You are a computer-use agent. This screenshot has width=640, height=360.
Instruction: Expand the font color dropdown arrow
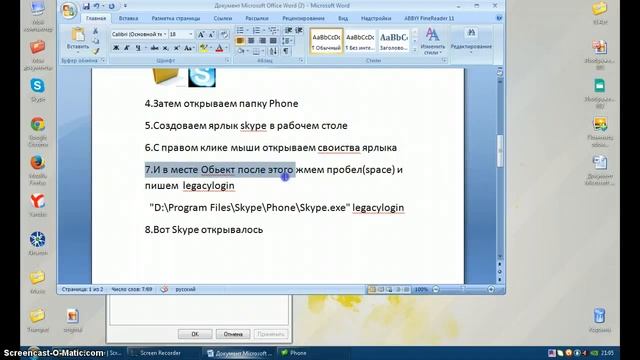coord(226,48)
